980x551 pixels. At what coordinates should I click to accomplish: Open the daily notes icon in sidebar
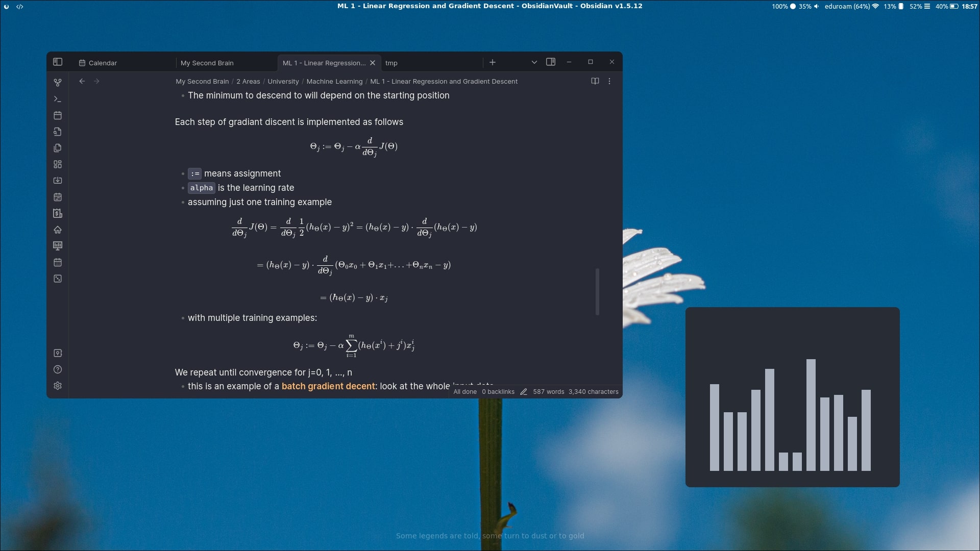click(x=57, y=115)
